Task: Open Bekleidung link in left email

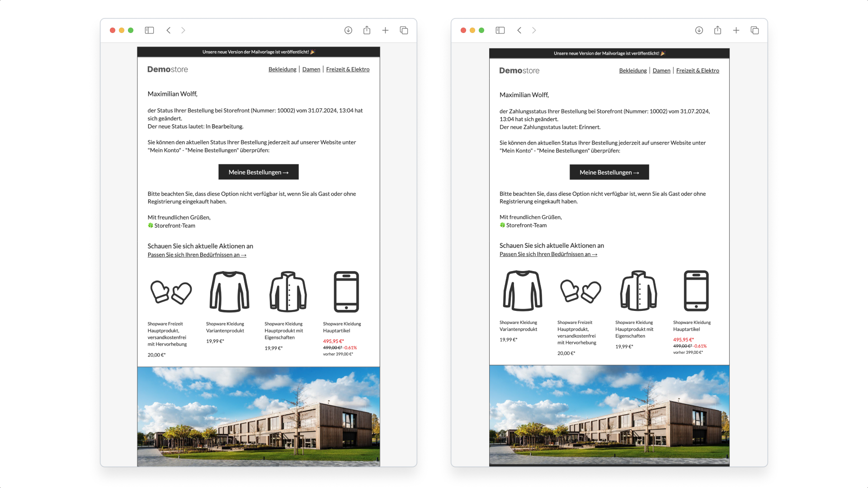Action: click(x=283, y=69)
